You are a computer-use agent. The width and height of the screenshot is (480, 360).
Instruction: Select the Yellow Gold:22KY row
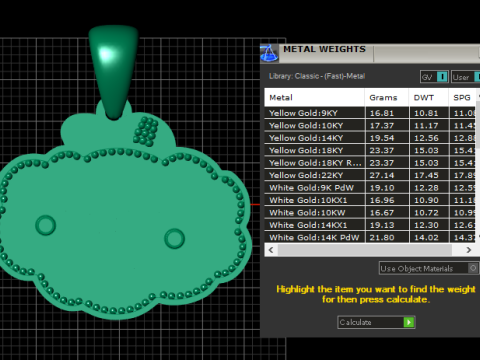tap(370, 175)
